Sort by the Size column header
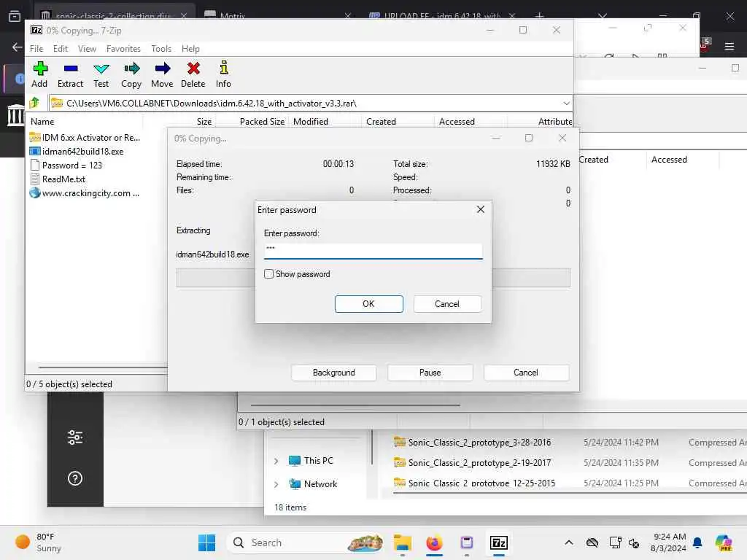The width and height of the screenshot is (747, 560). point(204,122)
